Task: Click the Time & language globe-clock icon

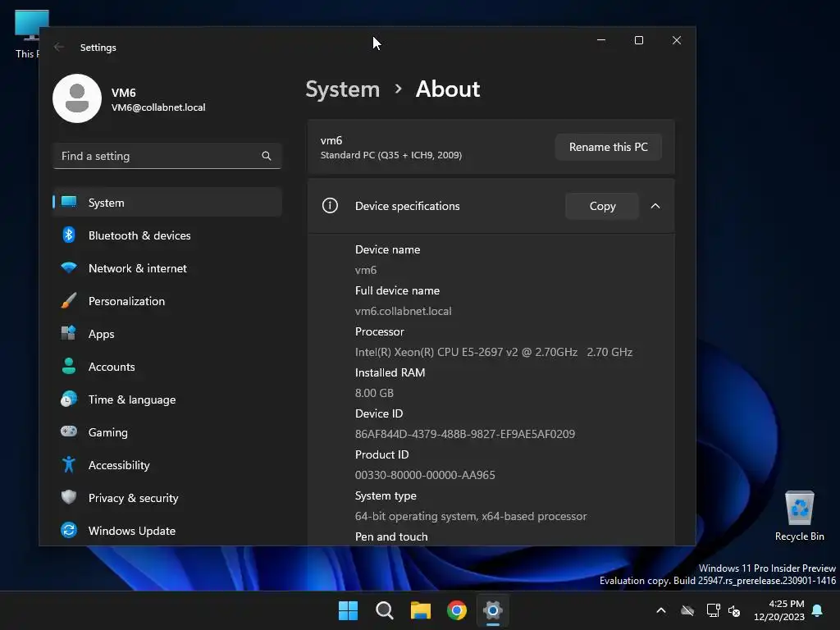Action: click(69, 399)
